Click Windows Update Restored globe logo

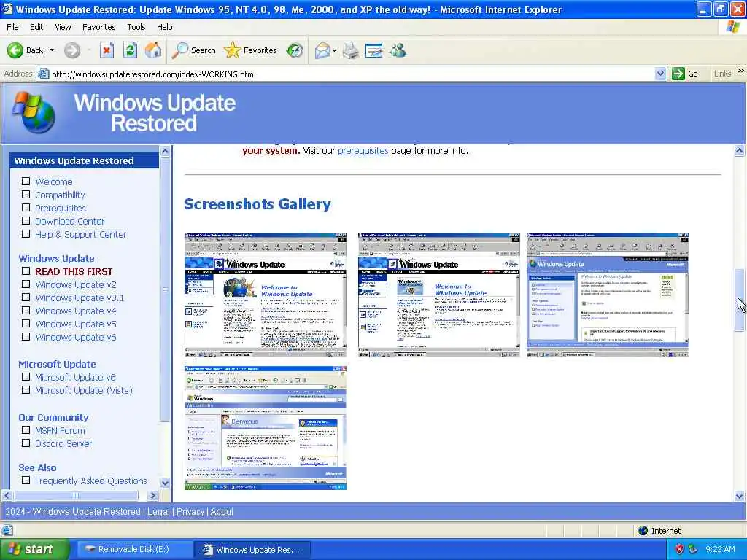coord(34,113)
